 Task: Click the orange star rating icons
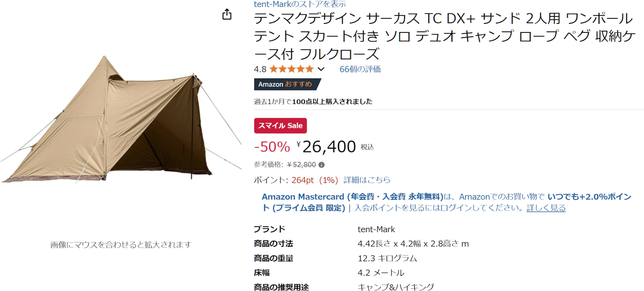291,69
